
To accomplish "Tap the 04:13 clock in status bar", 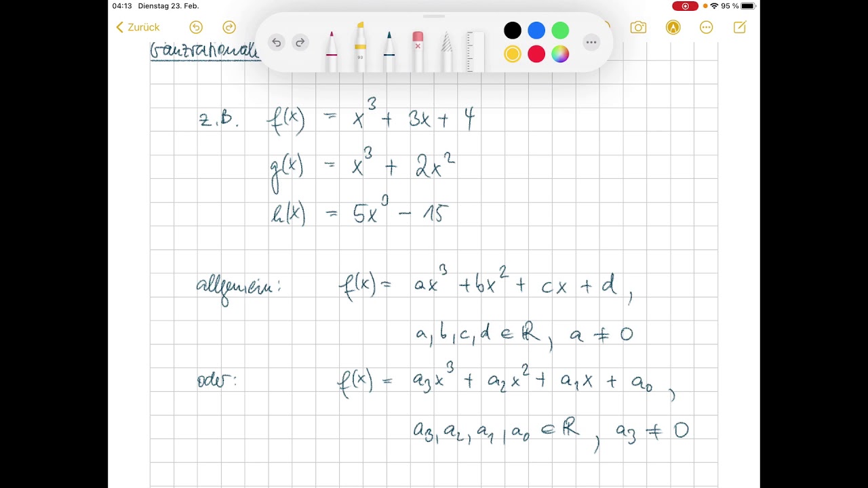I will point(122,6).
